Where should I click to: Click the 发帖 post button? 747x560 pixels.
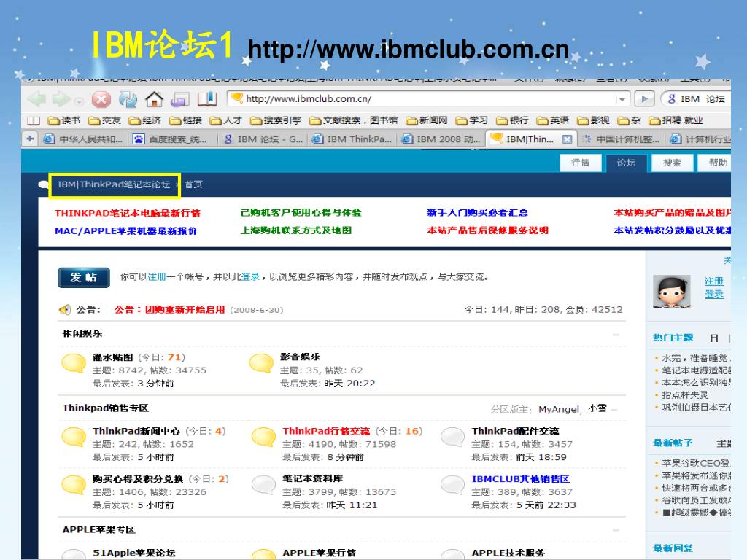point(84,278)
